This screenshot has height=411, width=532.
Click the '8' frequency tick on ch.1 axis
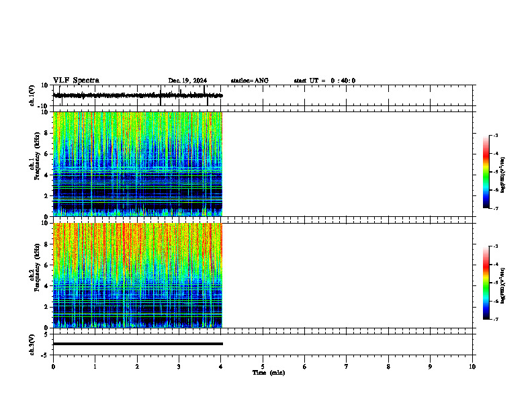(x=46, y=133)
